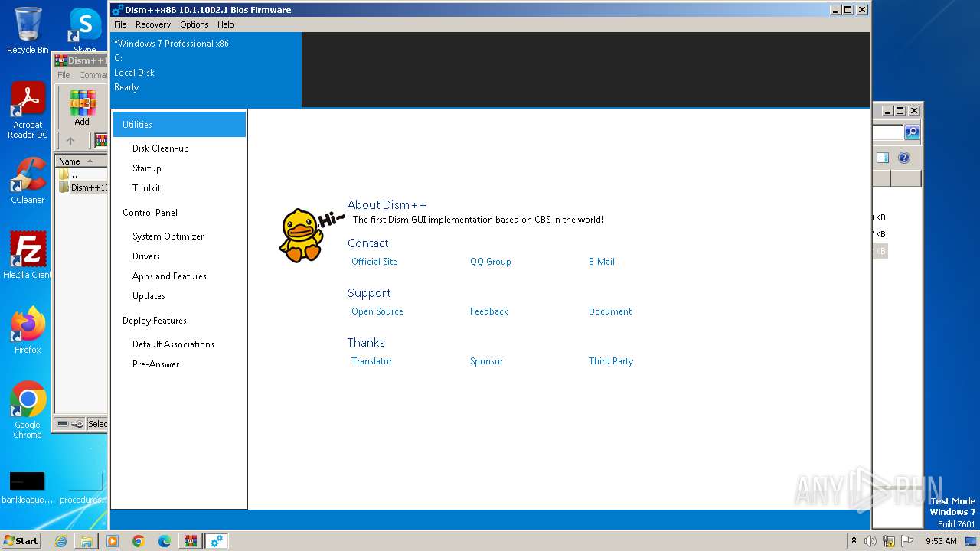This screenshot has height=551, width=980.
Task: Click the Action Center flag tray icon
Action: point(907,541)
